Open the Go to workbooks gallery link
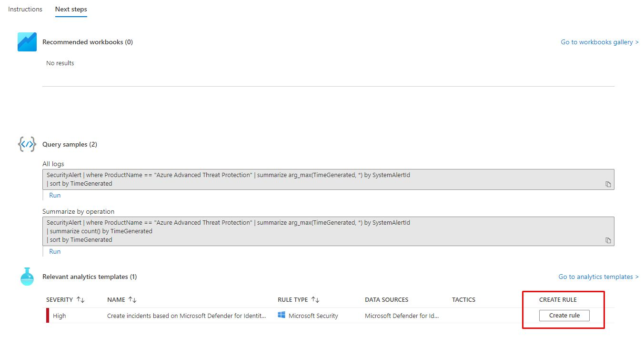 600,42
